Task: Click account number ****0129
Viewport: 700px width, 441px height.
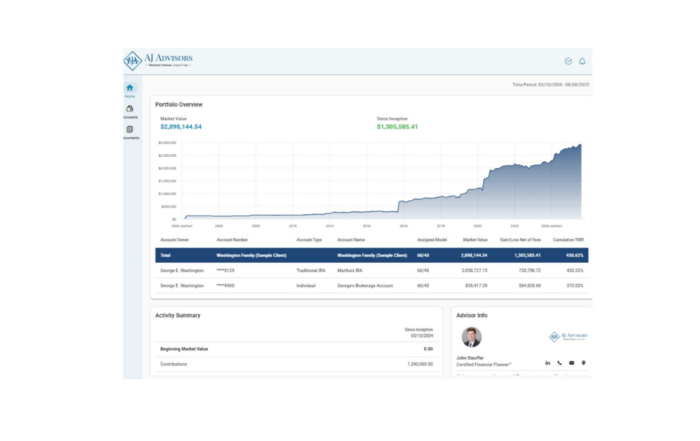Action: point(225,270)
